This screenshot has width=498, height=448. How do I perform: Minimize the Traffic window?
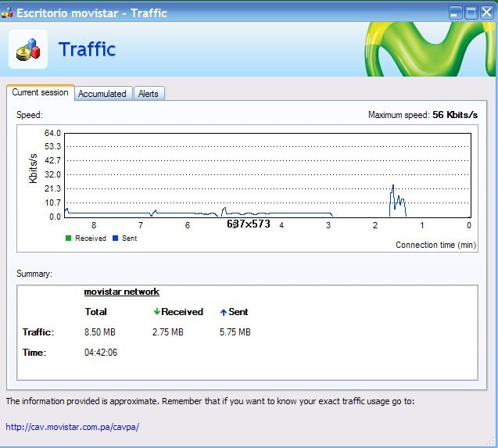coord(456,13)
